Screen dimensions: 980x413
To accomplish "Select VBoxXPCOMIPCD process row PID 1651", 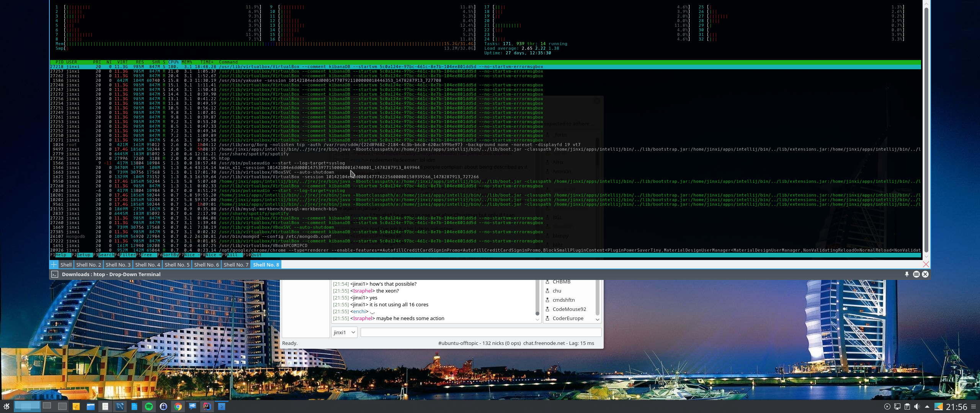I will pos(485,246).
